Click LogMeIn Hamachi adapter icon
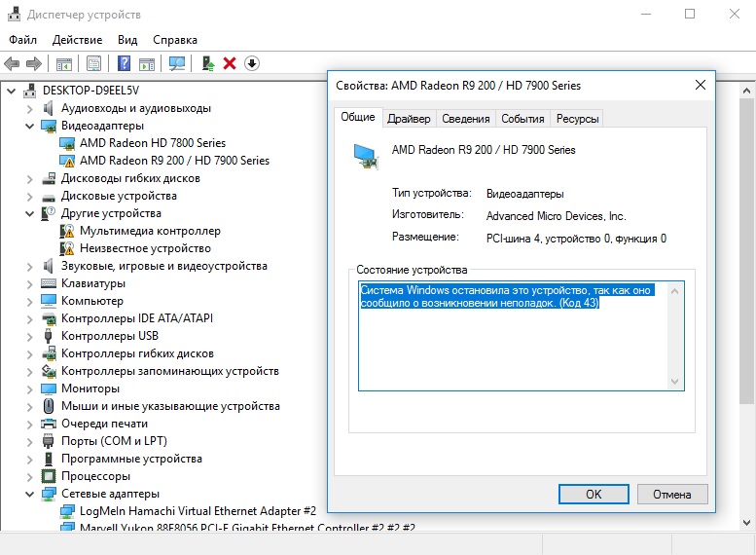 click(67, 511)
